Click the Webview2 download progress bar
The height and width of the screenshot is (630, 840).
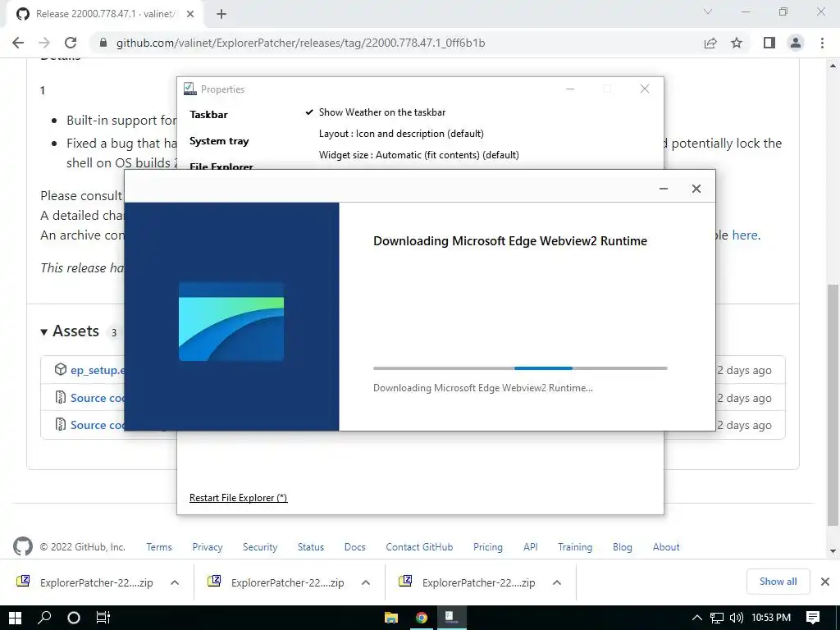520,368
